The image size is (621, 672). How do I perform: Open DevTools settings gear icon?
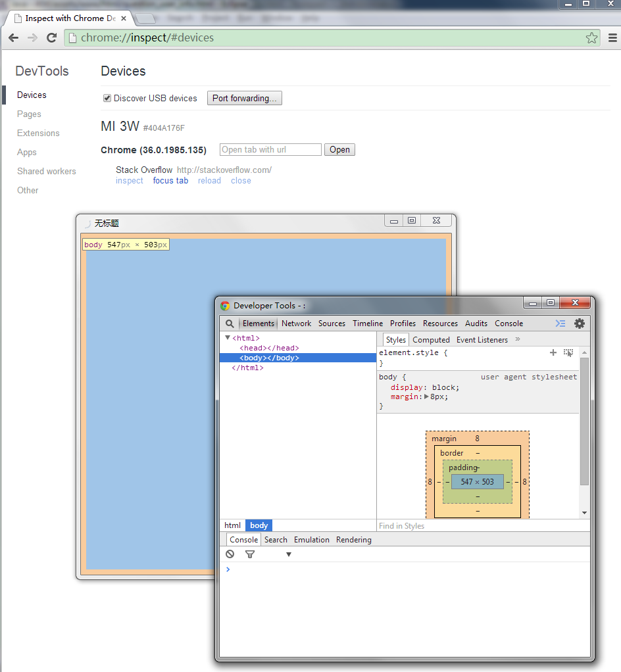coord(580,324)
